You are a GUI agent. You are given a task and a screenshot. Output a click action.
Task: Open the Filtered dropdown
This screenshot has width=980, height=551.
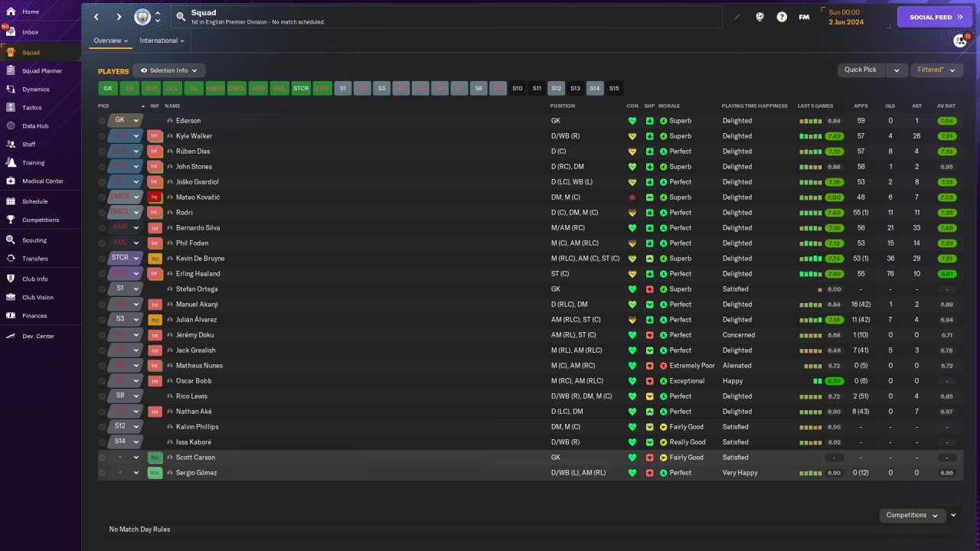pyautogui.click(x=936, y=70)
